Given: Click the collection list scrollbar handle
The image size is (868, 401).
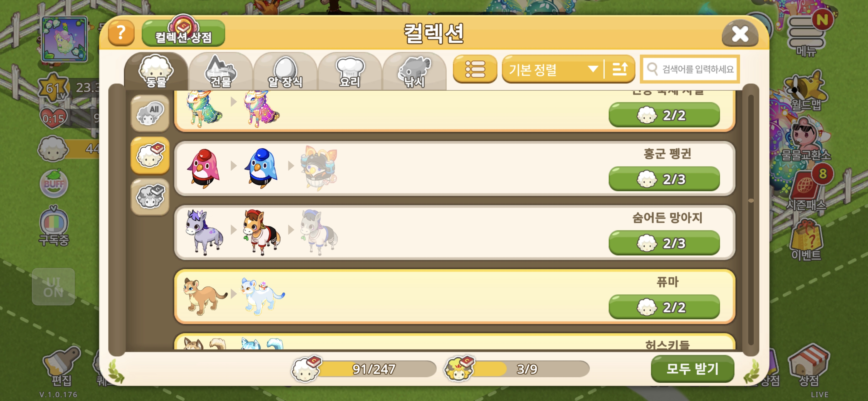Looking at the screenshot, I should 751,201.
